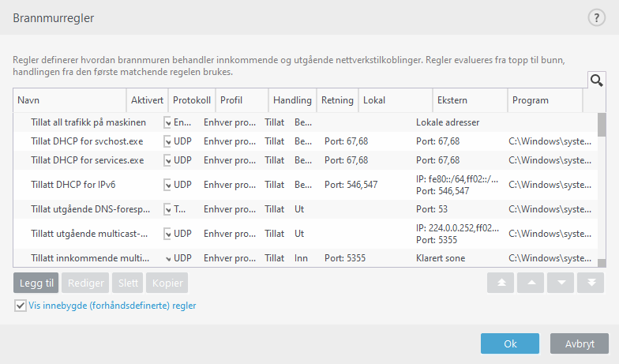Image resolution: width=619 pixels, height=364 pixels.
Task: Click Port: 53 external cell
Action: 432,209
